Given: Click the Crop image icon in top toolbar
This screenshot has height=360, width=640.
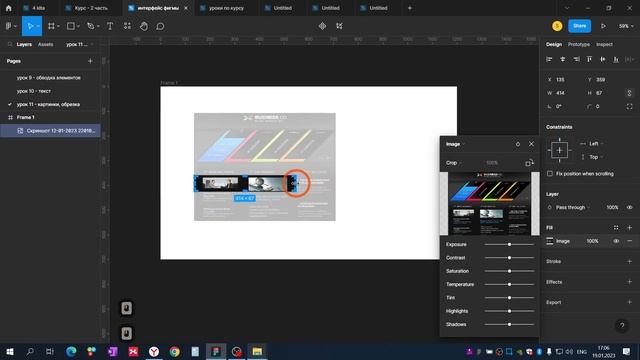Looking at the screenshot, I should (339, 26).
